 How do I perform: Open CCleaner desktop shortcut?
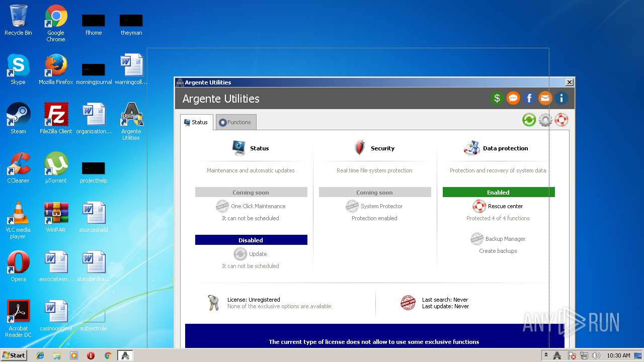click(x=18, y=168)
